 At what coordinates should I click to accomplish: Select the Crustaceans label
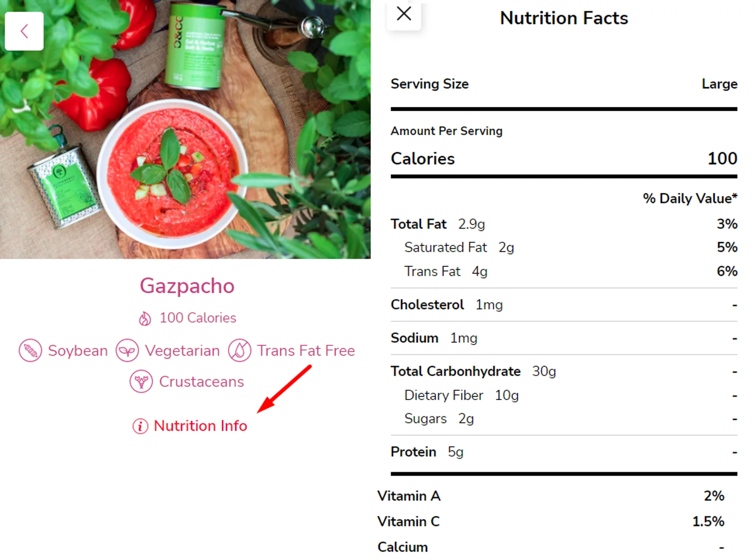[x=202, y=382]
